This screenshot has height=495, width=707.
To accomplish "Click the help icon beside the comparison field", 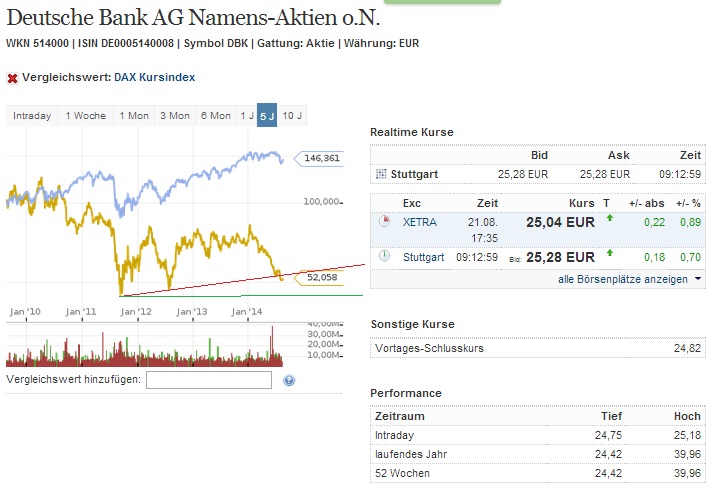I will 289,381.
